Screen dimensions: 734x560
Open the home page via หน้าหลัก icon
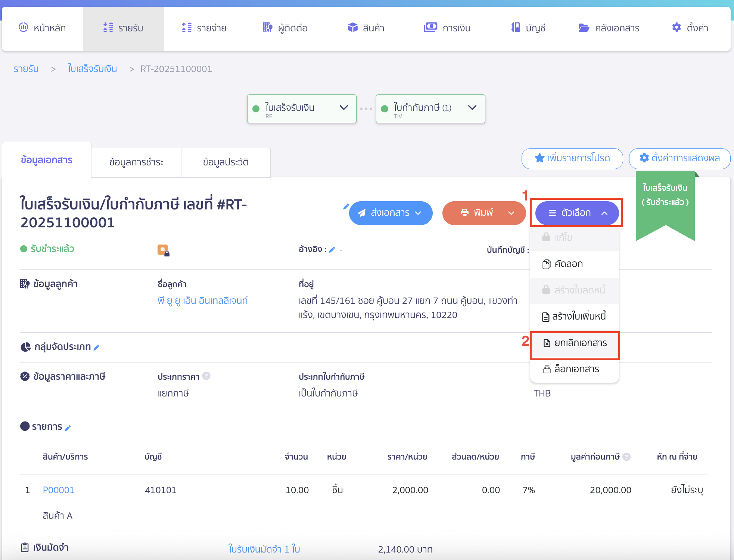click(23, 28)
